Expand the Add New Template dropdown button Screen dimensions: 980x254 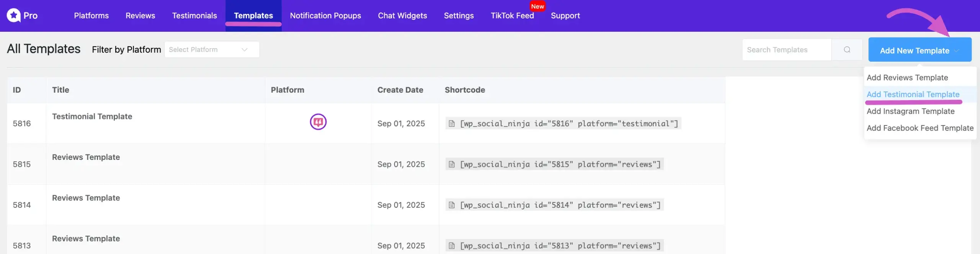pos(920,50)
